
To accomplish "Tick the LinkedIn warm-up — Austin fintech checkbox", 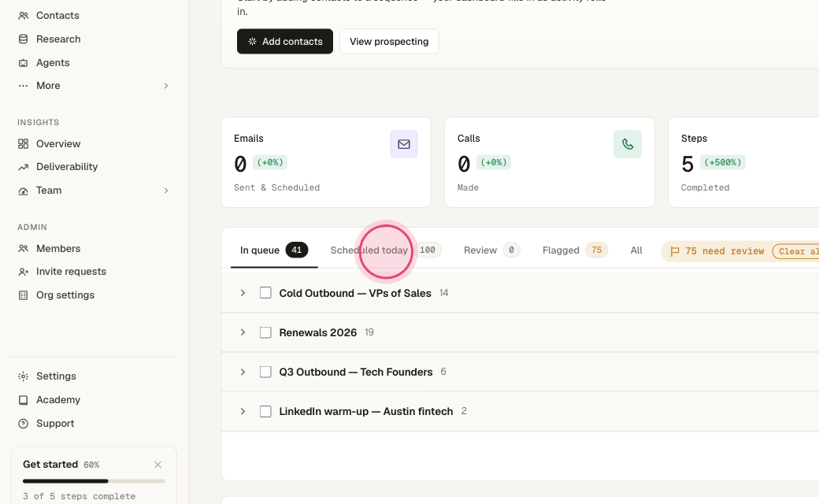I will coord(265,411).
